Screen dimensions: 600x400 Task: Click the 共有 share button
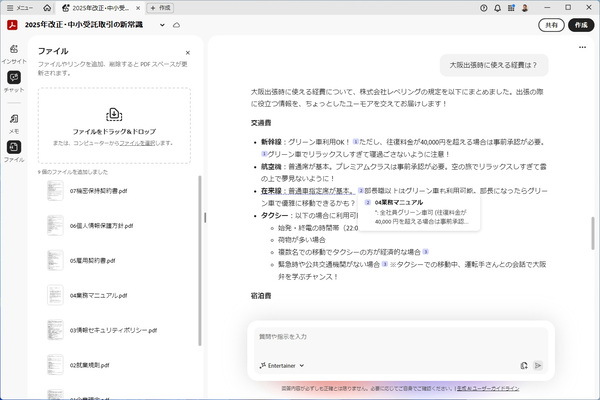tap(550, 23)
